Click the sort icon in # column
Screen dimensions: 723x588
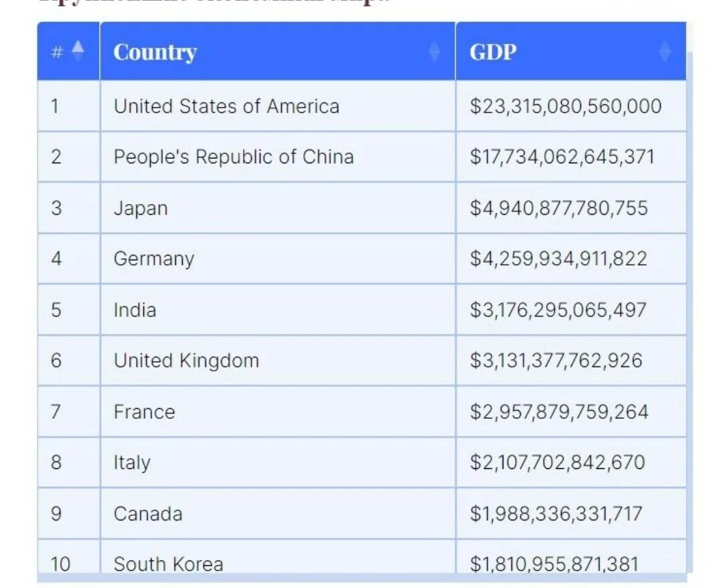78,51
